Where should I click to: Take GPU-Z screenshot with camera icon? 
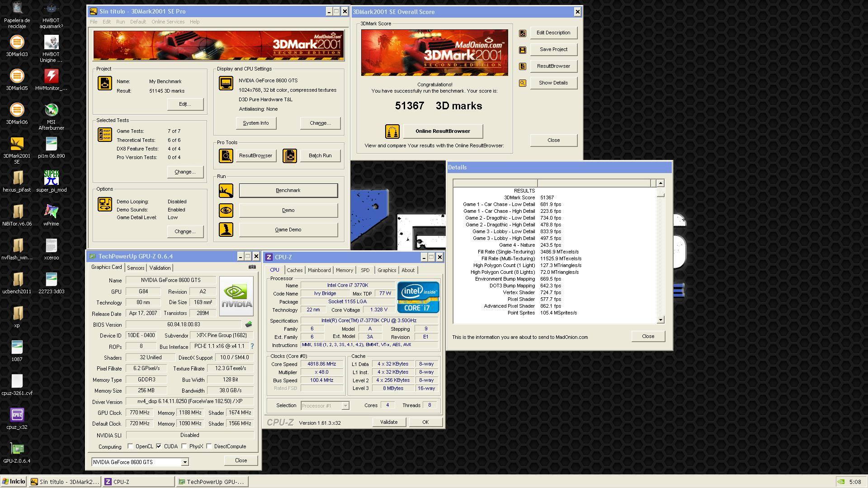[x=252, y=267]
